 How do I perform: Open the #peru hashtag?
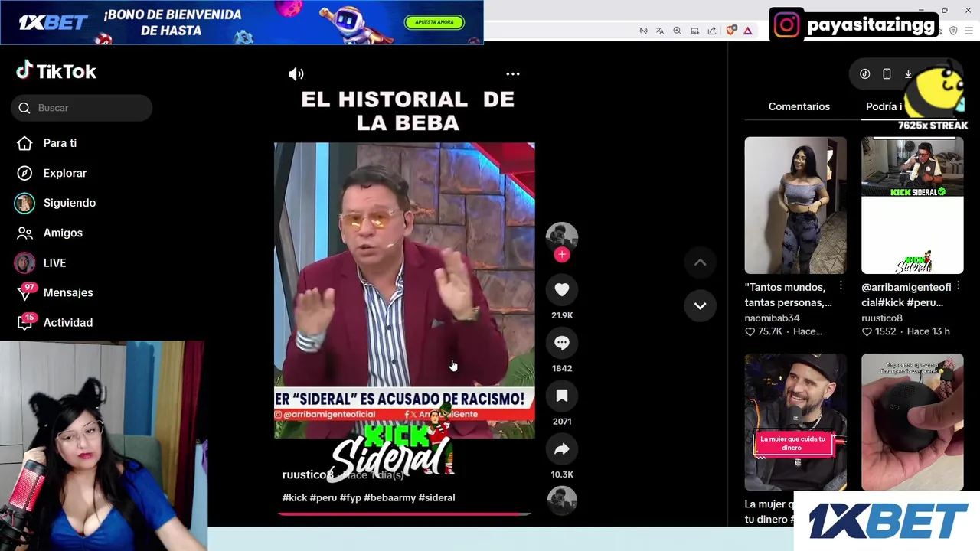(x=323, y=497)
